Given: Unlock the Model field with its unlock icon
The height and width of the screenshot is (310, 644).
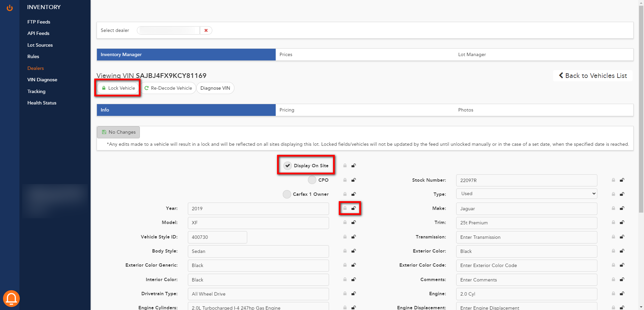Looking at the screenshot, I should point(353,222).
